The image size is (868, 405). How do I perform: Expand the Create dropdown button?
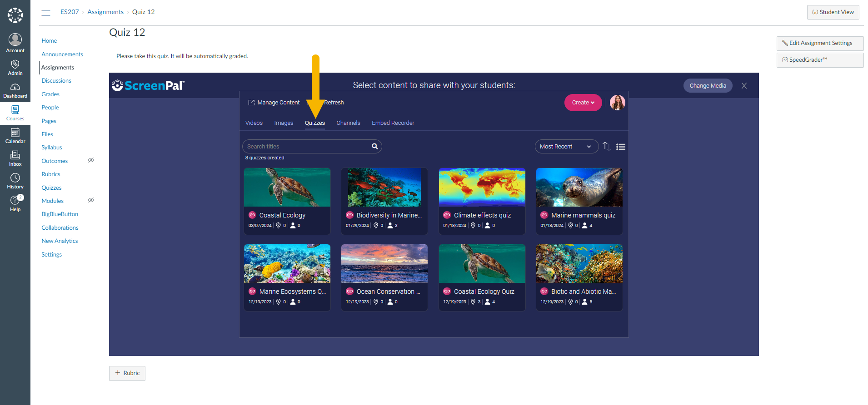583,103
